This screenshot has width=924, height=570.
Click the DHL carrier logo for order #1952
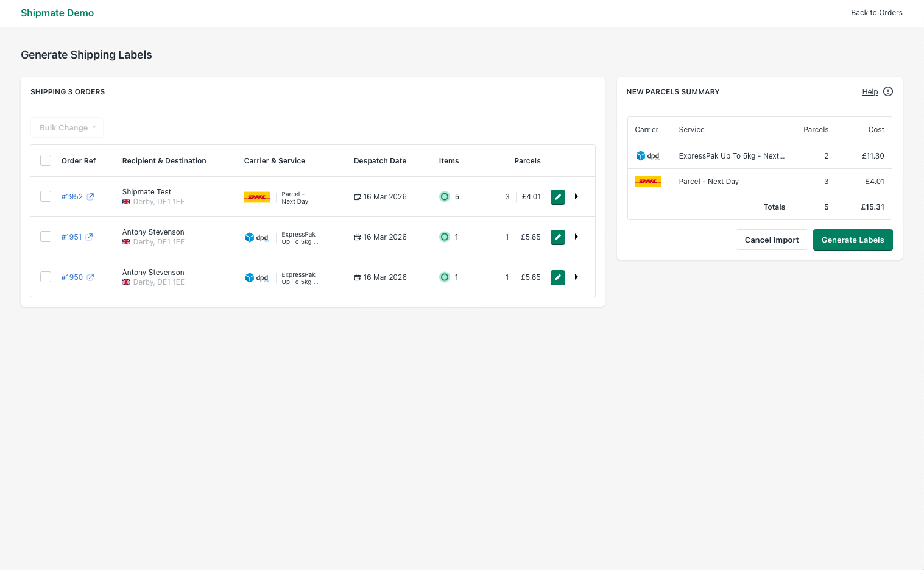pyautogui.click(x=256, y=197)
